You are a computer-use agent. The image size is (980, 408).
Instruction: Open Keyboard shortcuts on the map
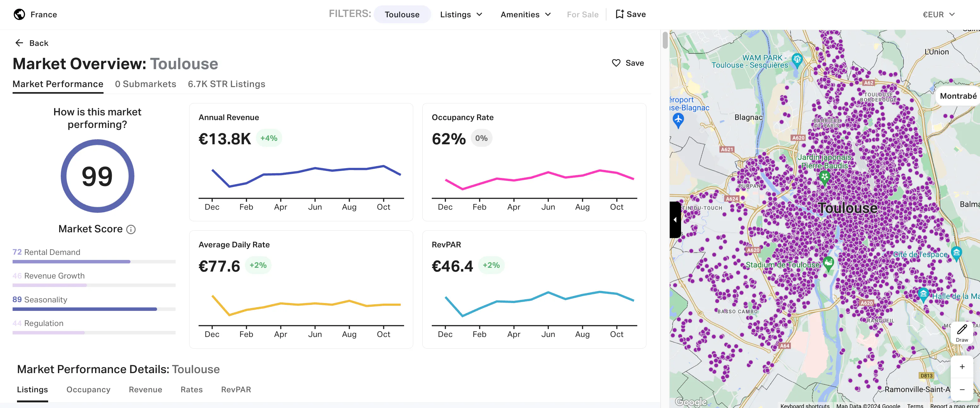point(805,405)
